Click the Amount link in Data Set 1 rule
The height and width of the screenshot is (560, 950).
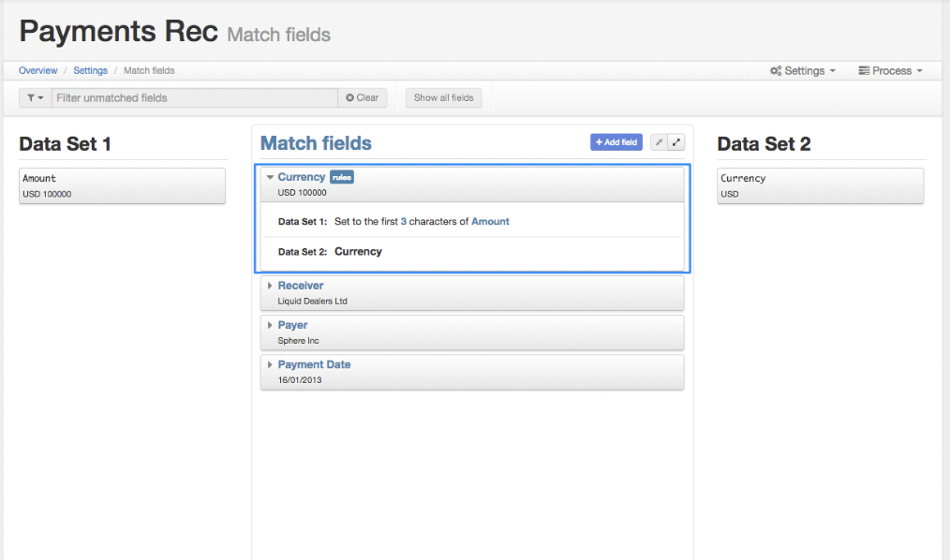click(x=490, y=222)
